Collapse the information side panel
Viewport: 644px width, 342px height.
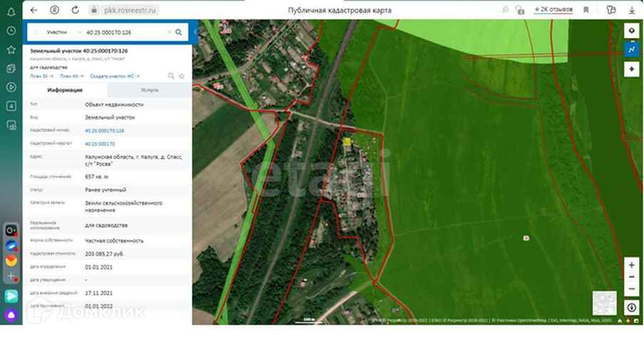[196, 31]
